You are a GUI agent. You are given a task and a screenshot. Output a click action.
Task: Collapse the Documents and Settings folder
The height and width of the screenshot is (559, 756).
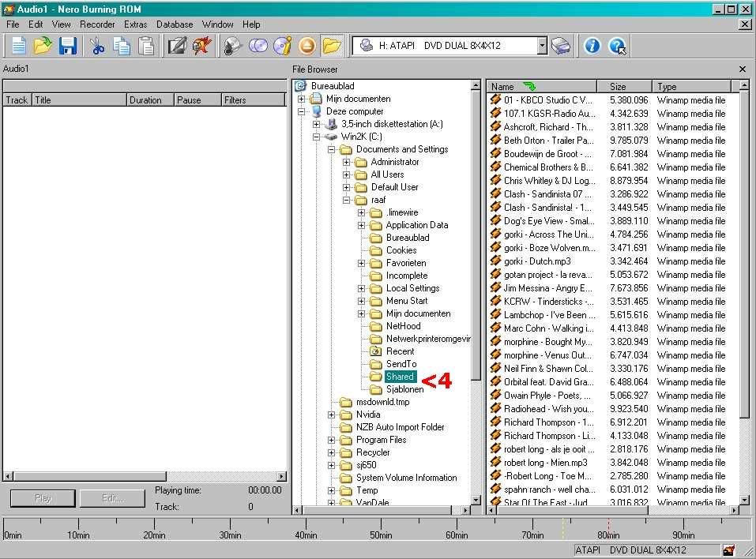pos(331,149)
